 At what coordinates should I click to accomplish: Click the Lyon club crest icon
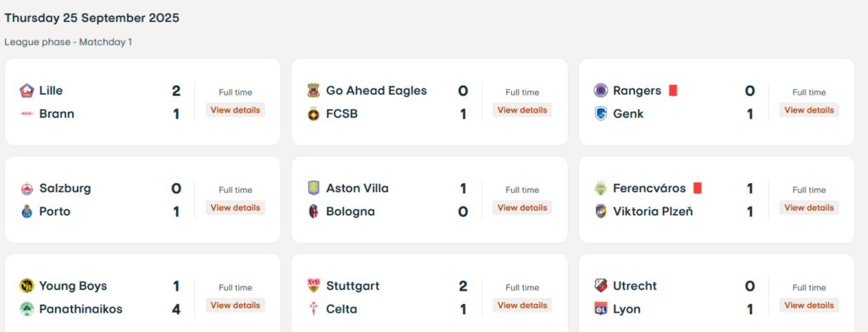[601, 309]
